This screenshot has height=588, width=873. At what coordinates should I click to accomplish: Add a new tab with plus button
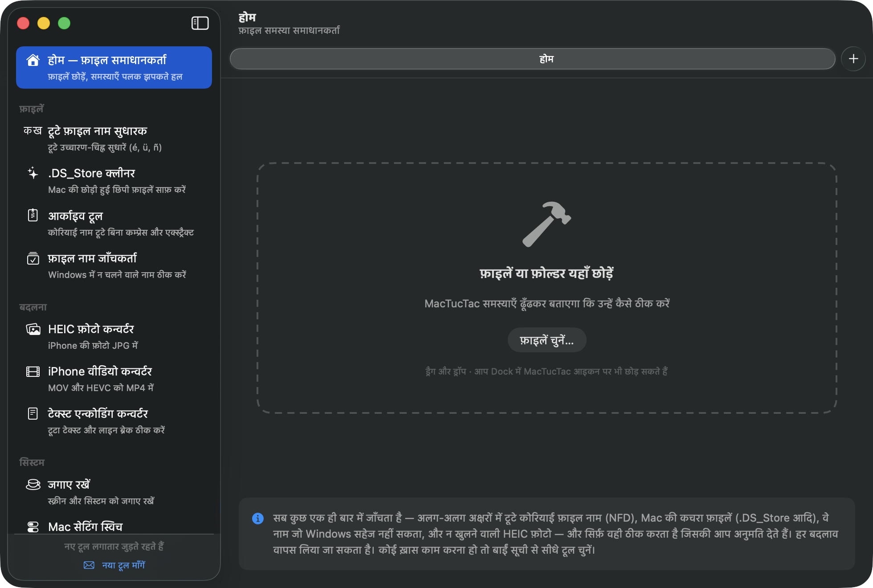pos(853,59)
